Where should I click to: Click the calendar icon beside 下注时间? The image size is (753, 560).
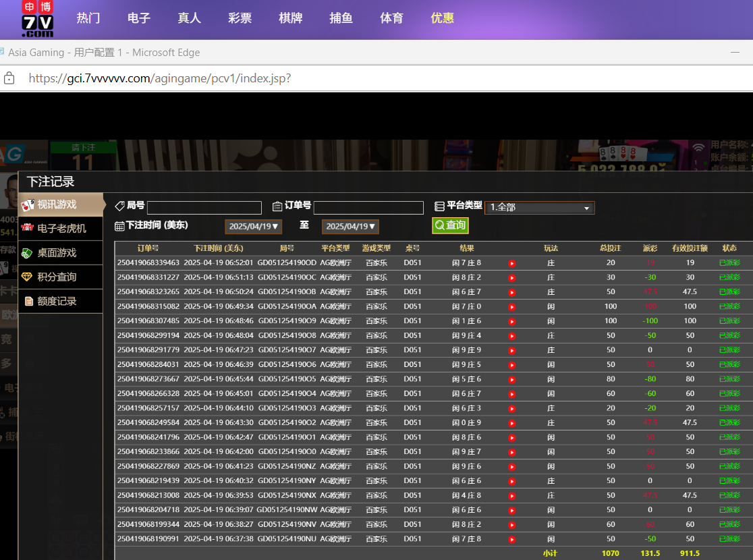[x=119, y=226]
